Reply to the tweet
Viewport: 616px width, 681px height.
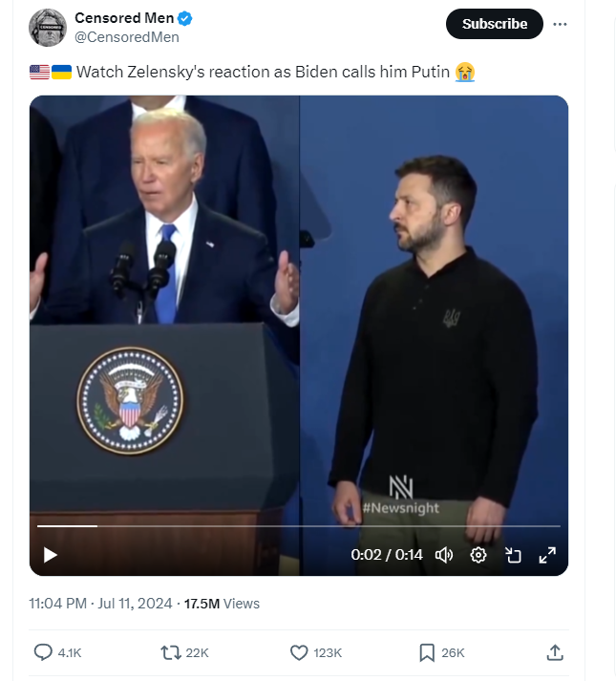pyautogui.click(x=44, y=652)
